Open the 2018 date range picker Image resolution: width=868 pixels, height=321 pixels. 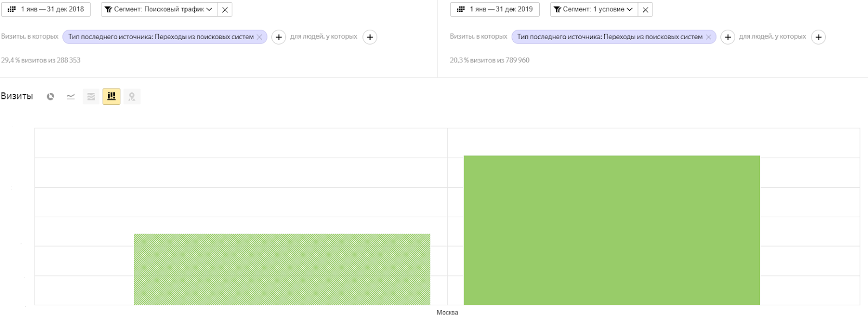pos(46,9)
